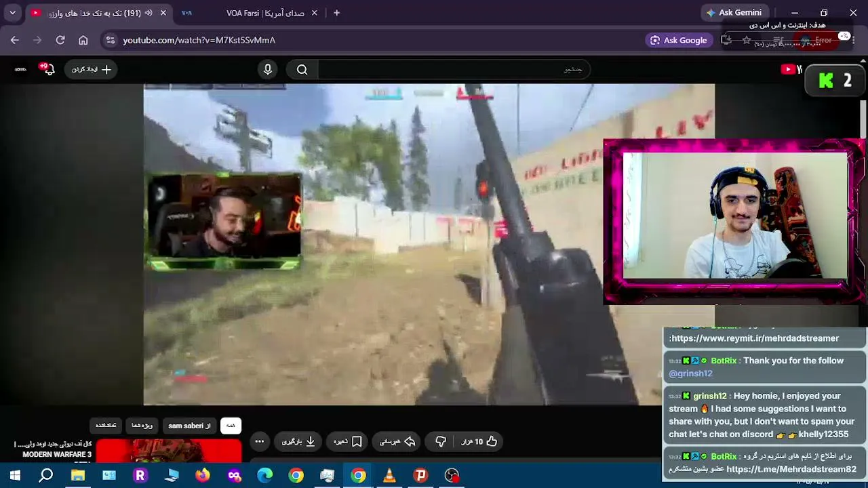Click the grinsh12 username in chat
This screenshot has width=868, height=488.
[710, 396]
